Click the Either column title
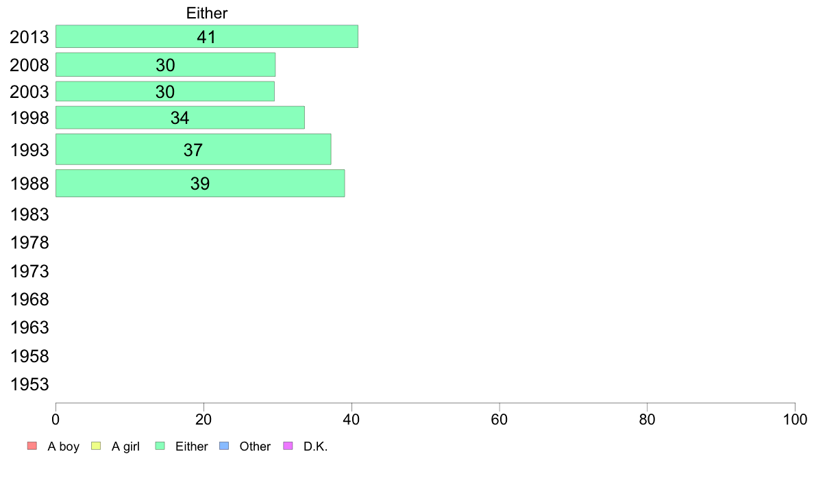Viewport: 814px width, 504px height. coord(207,13)
